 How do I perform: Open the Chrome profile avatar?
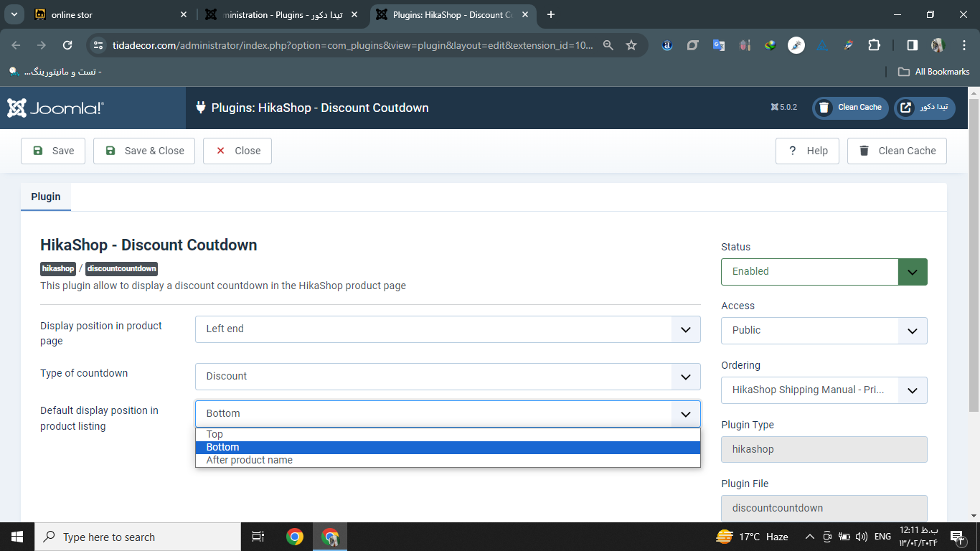[938, 45]
